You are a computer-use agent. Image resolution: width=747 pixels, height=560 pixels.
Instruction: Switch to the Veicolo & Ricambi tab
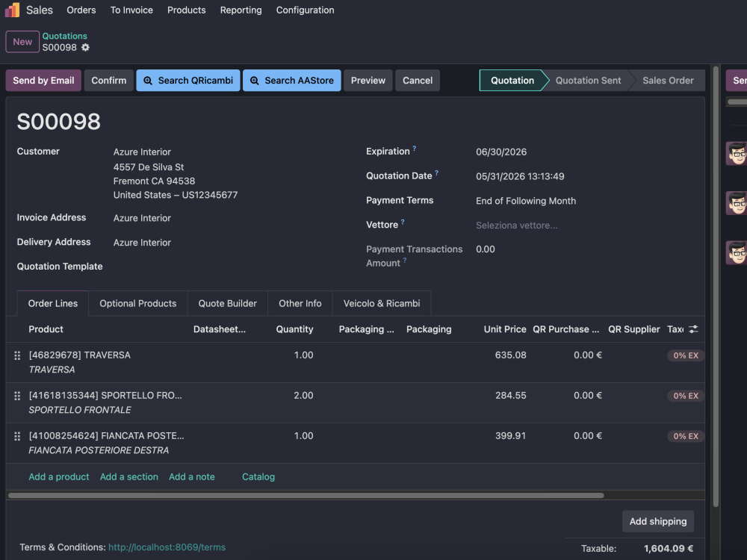pos(382,303)
